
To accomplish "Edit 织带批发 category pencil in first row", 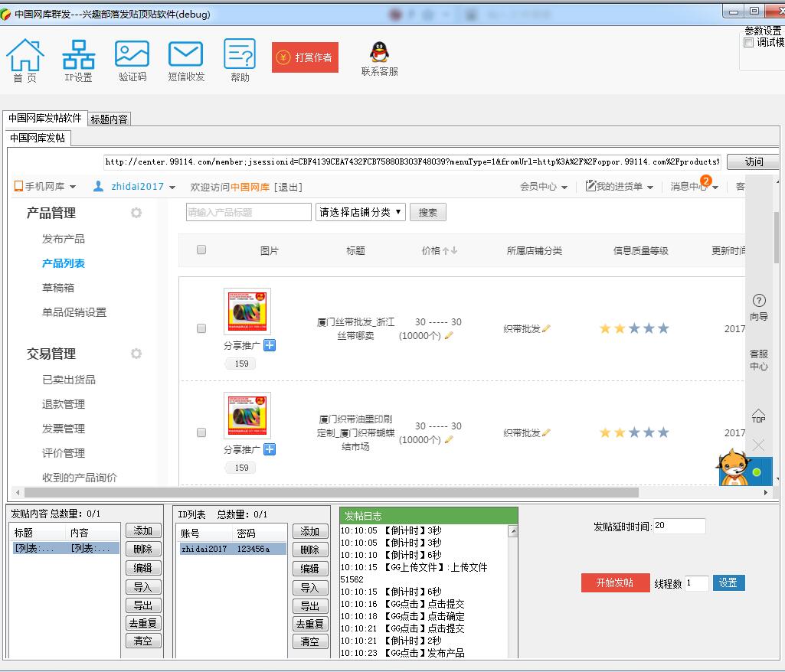I will click(546, 329).
